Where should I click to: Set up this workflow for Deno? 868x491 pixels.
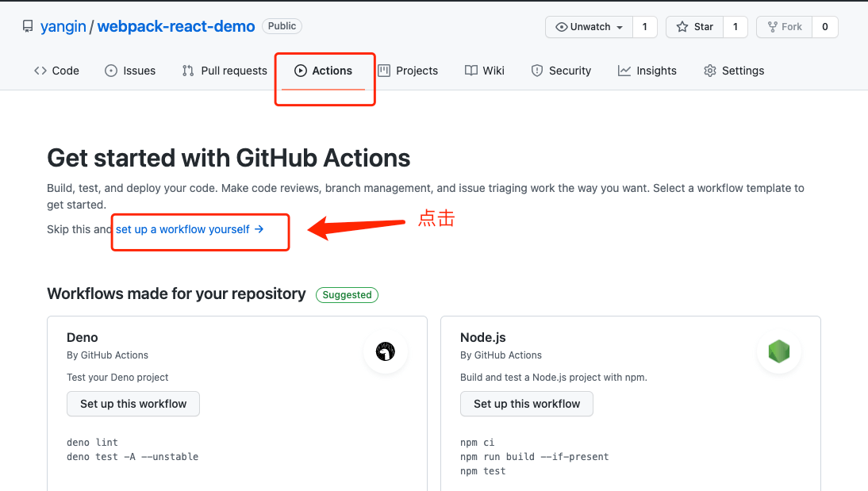click(133, 404)
